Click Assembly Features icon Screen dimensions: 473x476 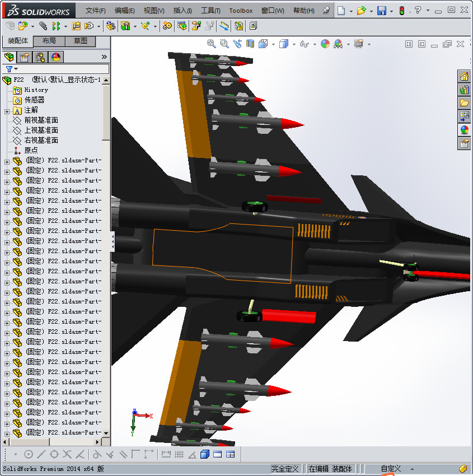click(125, 26)
